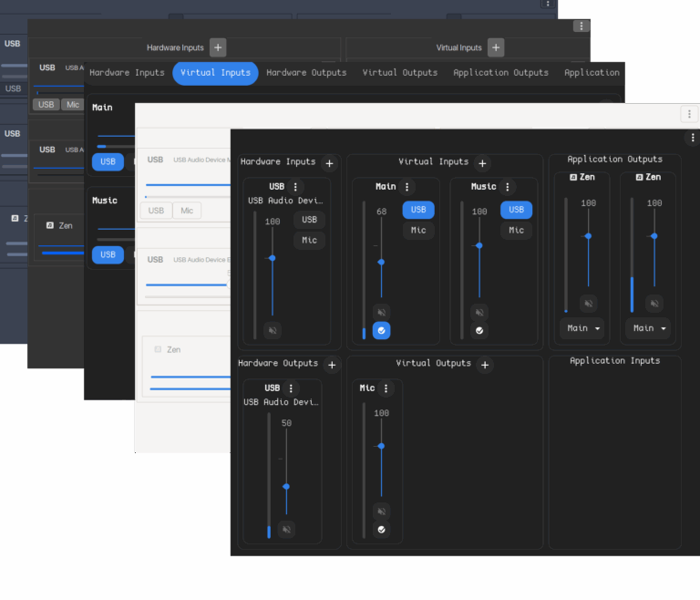Toggle Mic routing on Music virtual input
700x600 pixels.
[x=517, y=230]
